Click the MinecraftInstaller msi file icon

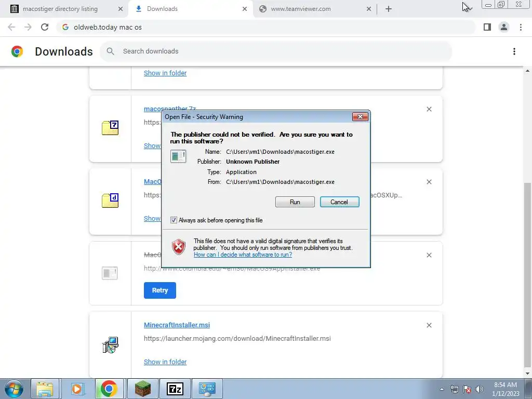coord(110,345)
